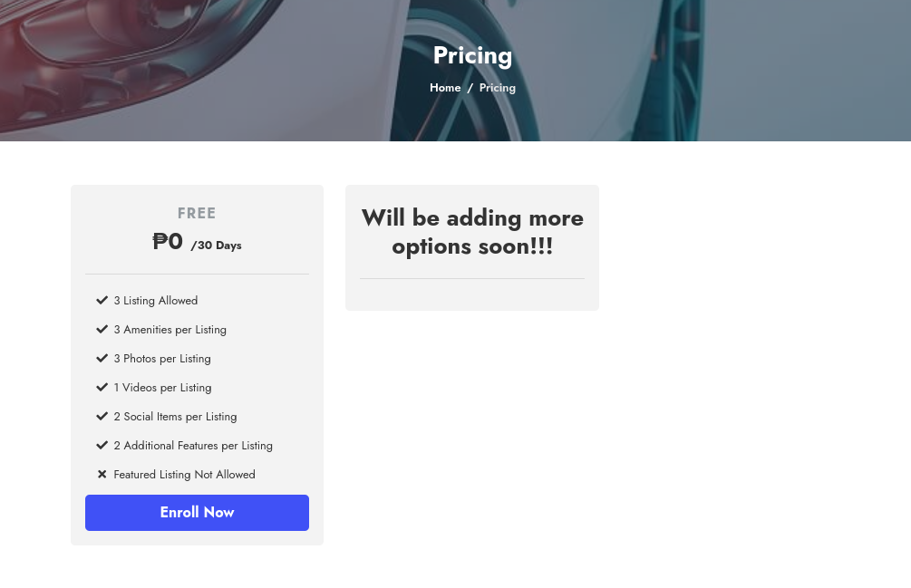Click '1 Videos per Listing' text
Image resolution: width=911 pixels, height=588 pixels.
[x=163, y=388]
